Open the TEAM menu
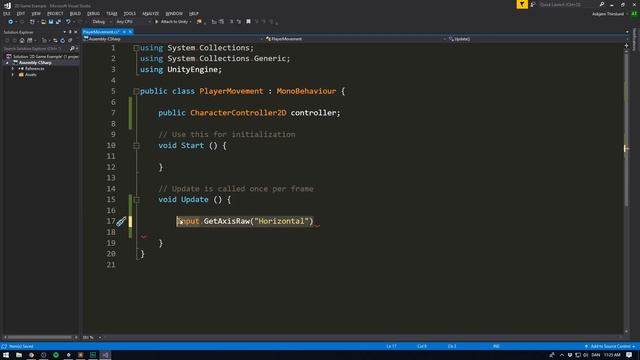 coord(111,13)
